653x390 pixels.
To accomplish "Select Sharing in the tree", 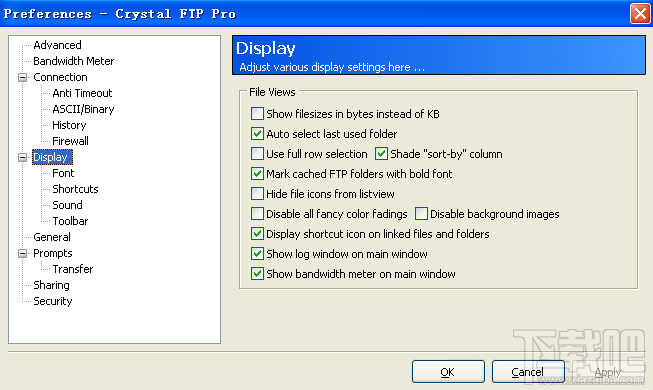I will (52, 285).
